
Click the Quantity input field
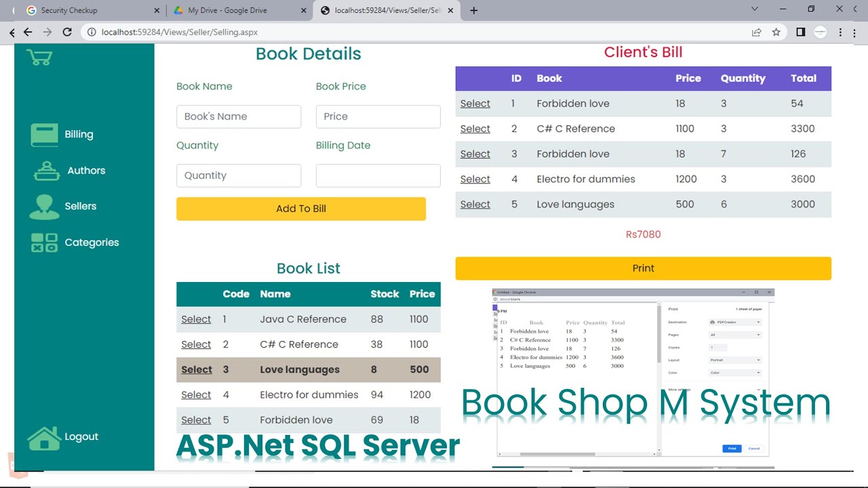[239, 176]
